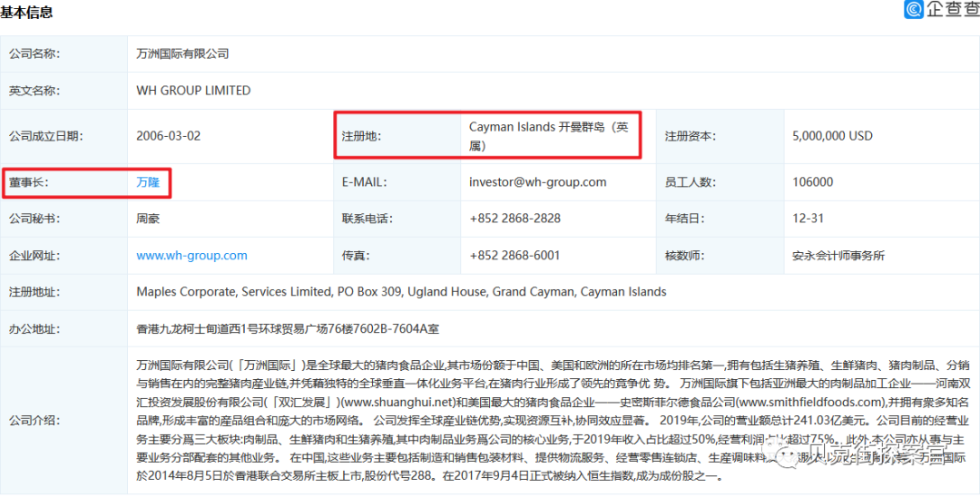This screenshot has height=497, width=980.
Task: Click the 董事长 label cell
Action: point(64,182)
